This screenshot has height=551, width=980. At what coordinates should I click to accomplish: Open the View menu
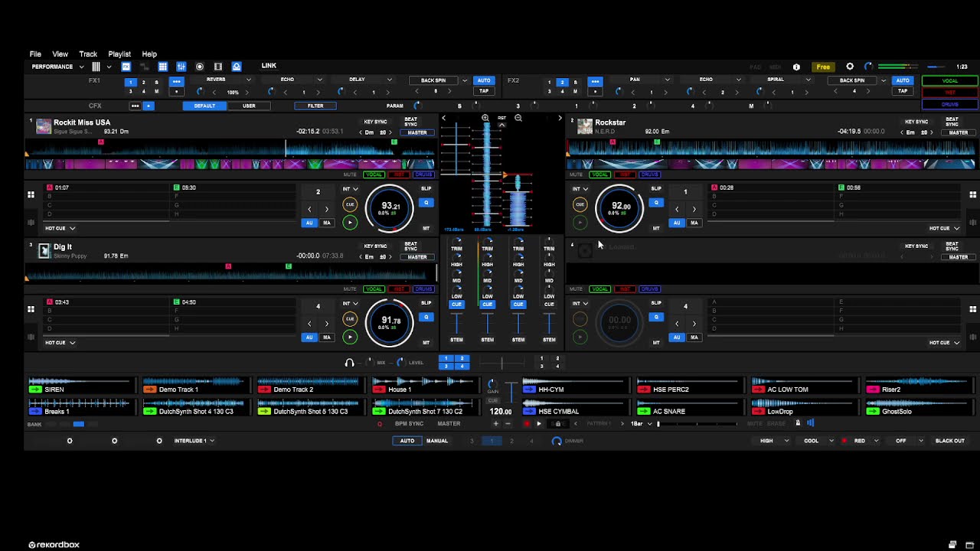(x=60, y=54)
